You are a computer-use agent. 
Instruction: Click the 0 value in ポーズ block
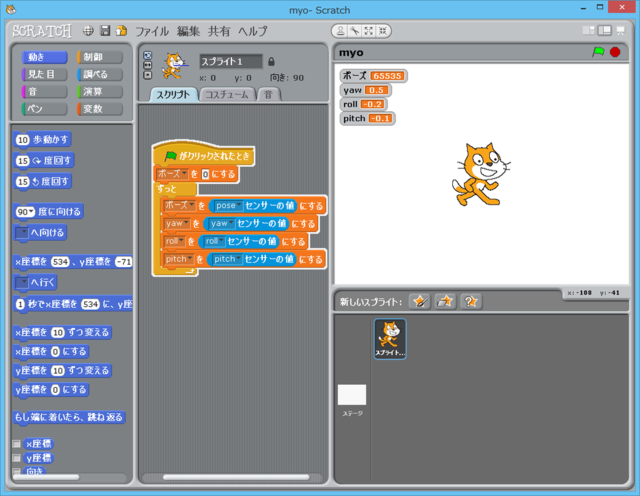pyautogui.click(x=205, y=174)
